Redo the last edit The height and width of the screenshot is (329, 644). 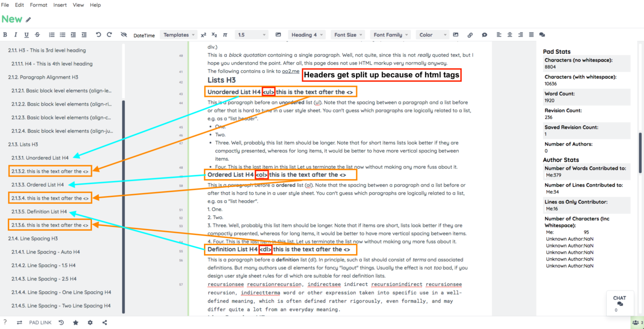tap(109, 35)
